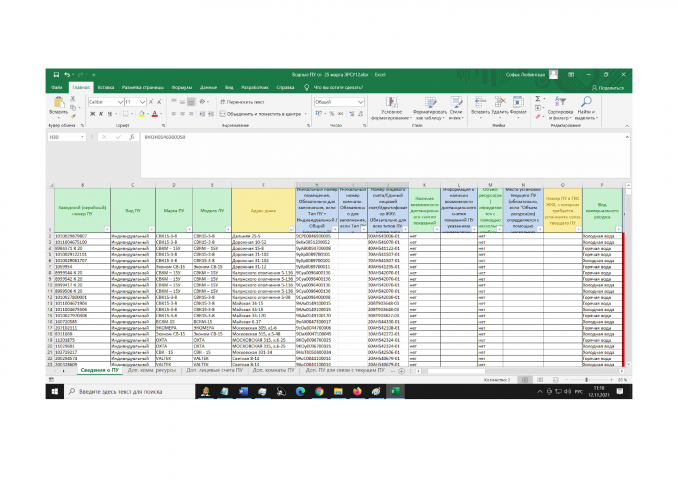
Task: Click the formula bar input
Action: pos(383,155)
